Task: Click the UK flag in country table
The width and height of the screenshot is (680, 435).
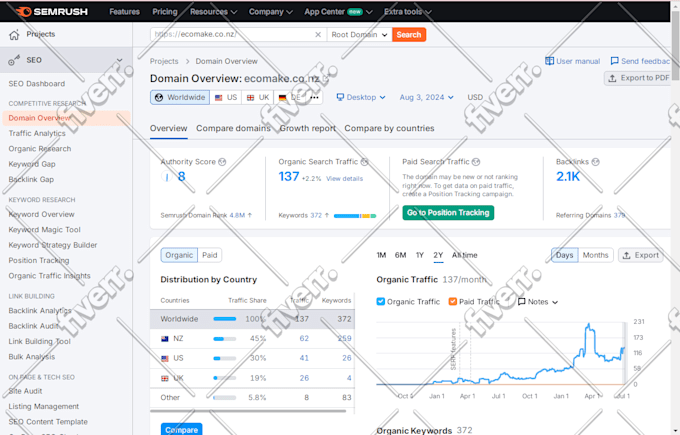Action: pos(165,378)
